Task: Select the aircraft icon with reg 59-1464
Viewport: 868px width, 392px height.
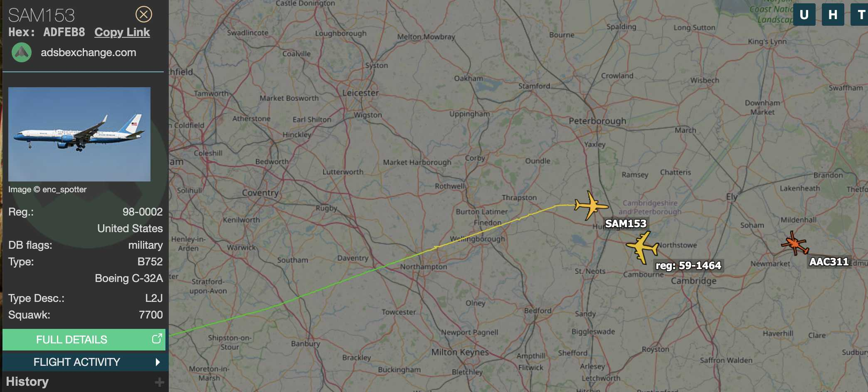Action: pos(642,247)
